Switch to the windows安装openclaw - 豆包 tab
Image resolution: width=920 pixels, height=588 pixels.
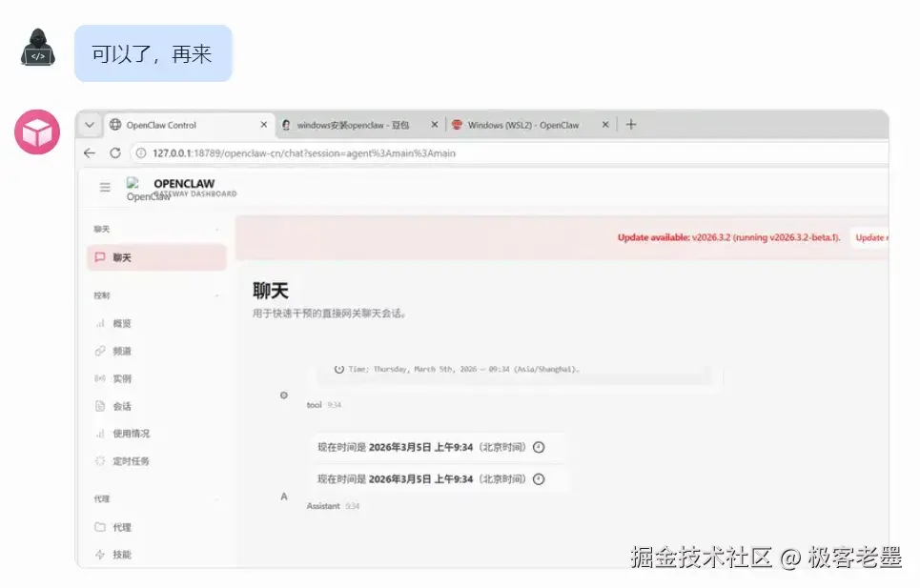[353, 124]
